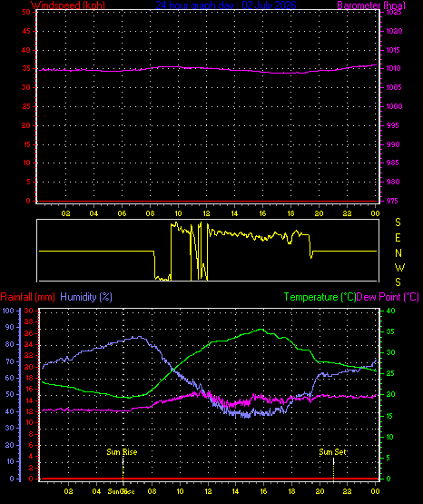423x504 pixels.
Task: Click the bottom S wind direction label
Action: click(398, 282)
